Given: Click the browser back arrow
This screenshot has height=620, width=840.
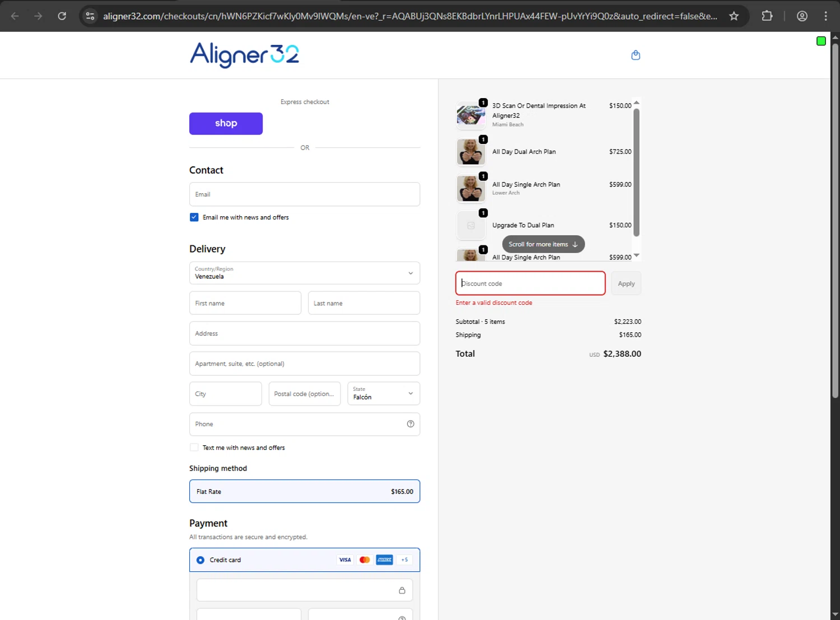Looking at the screenshot, I should pyautogui.click(x=15, y=16).
